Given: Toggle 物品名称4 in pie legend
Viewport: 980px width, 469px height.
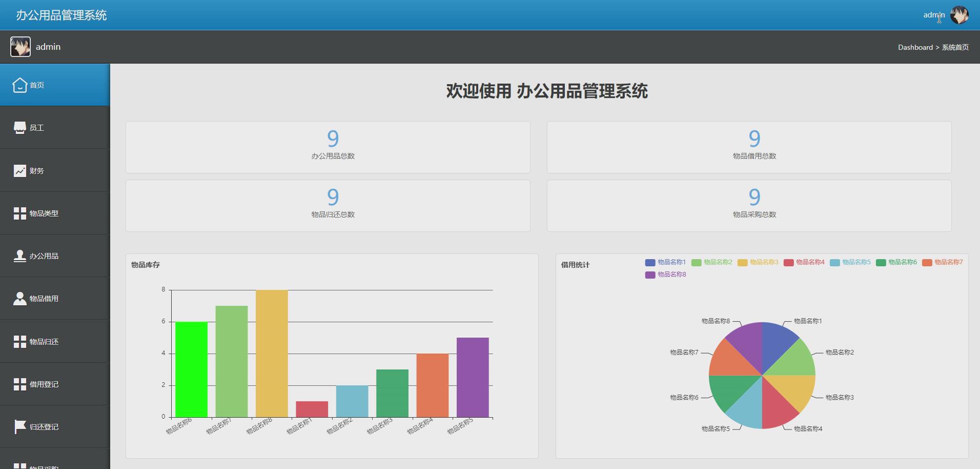Looking at the screenshot, I should point(804,262).
